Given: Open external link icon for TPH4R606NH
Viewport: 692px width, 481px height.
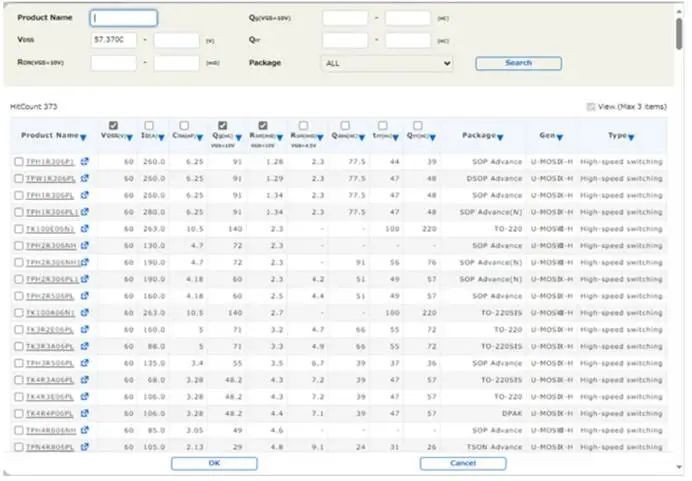Looking at the screenshot, I should point(85,430).
